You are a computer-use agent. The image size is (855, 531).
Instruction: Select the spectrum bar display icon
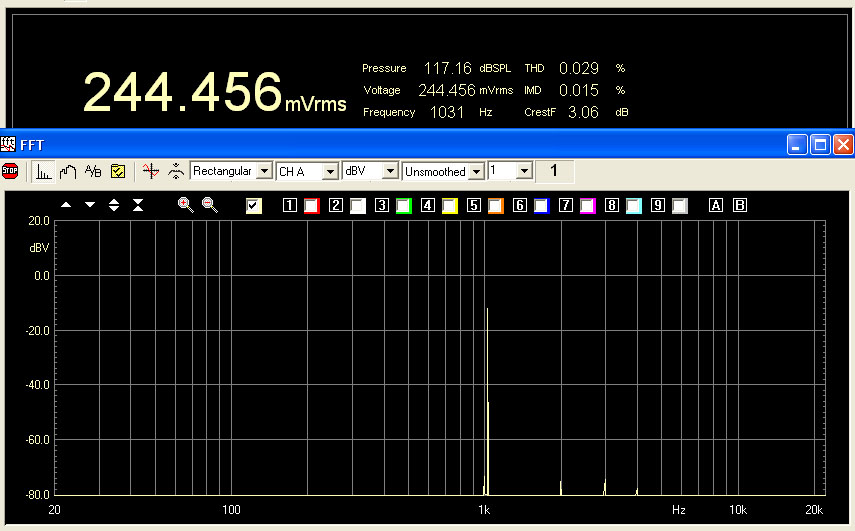click(x=43, y=171)
